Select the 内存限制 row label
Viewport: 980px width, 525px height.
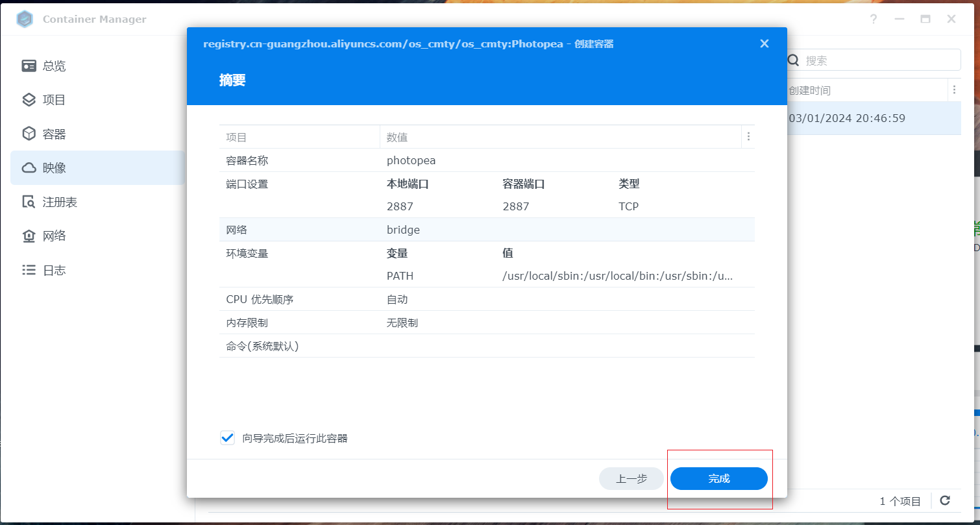click(x=247, y=323)
